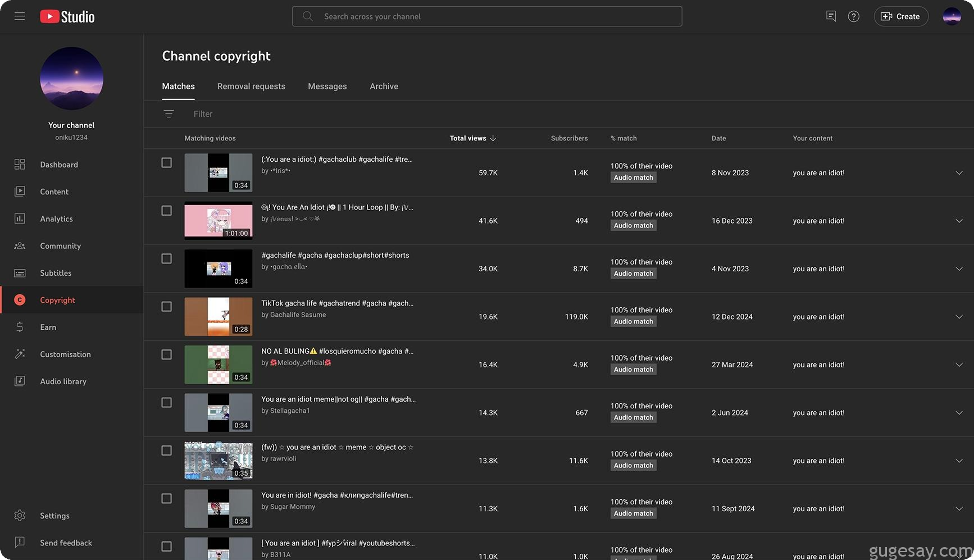Check the *Iris* video row checkbox
This screenshot has height=560, width=974.
click(167, 162)
